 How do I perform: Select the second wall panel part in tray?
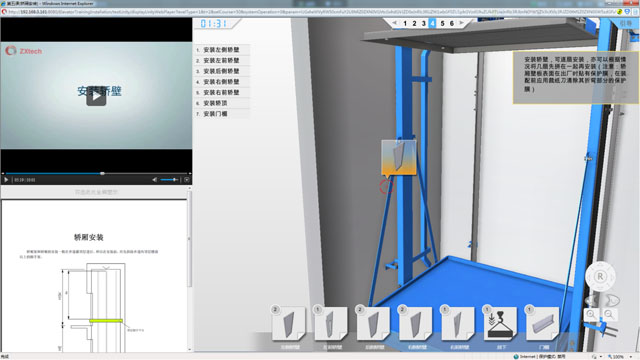331,324
